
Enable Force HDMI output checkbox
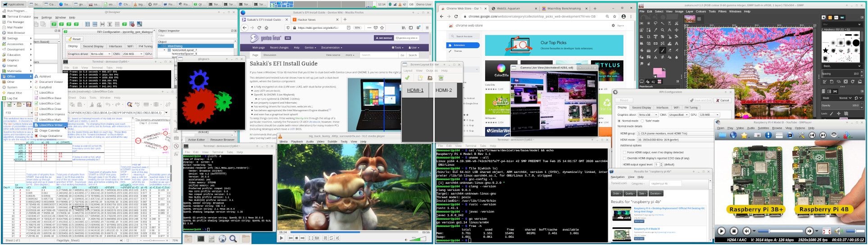pyautogui.click(x=624, y=153)
